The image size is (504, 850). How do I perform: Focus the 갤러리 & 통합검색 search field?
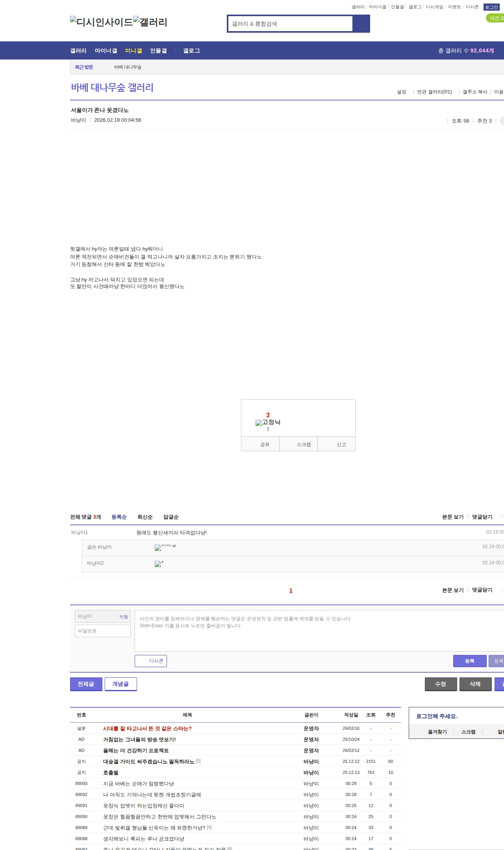290,24
